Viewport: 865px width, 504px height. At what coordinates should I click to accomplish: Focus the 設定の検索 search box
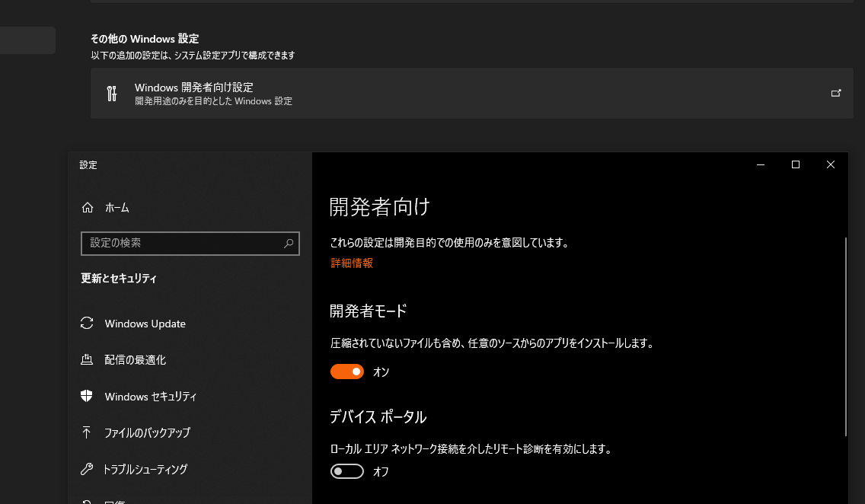[190, 243]
